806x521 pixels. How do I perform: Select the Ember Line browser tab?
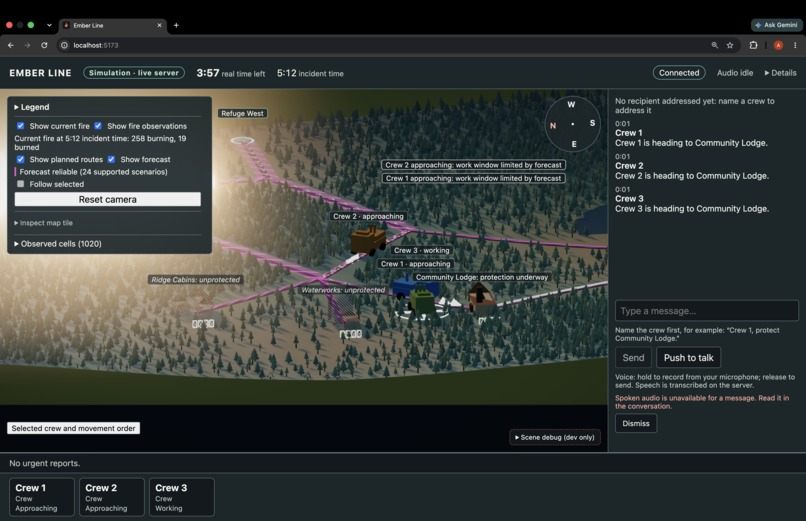pyautogui.click(x=113, y=25)
